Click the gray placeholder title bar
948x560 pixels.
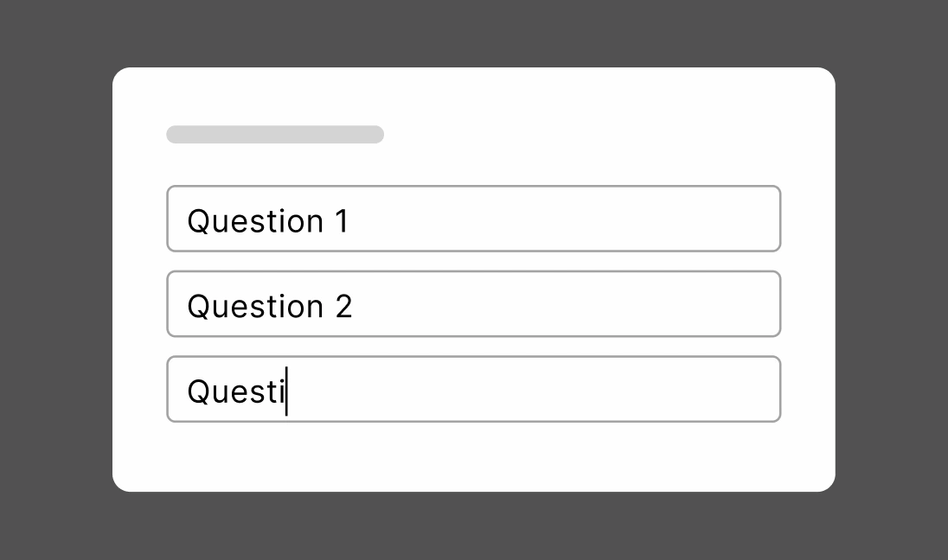point(275,134)
